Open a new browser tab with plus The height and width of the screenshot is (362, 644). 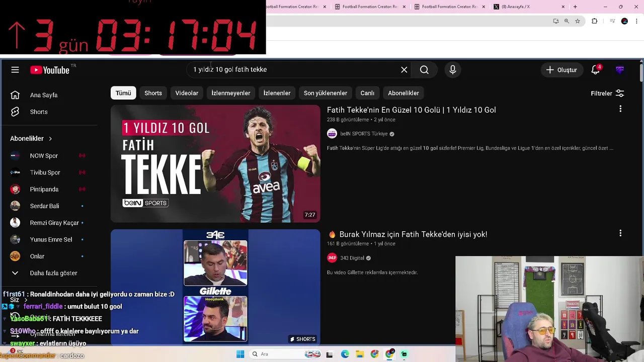click(x=575, y=7)
